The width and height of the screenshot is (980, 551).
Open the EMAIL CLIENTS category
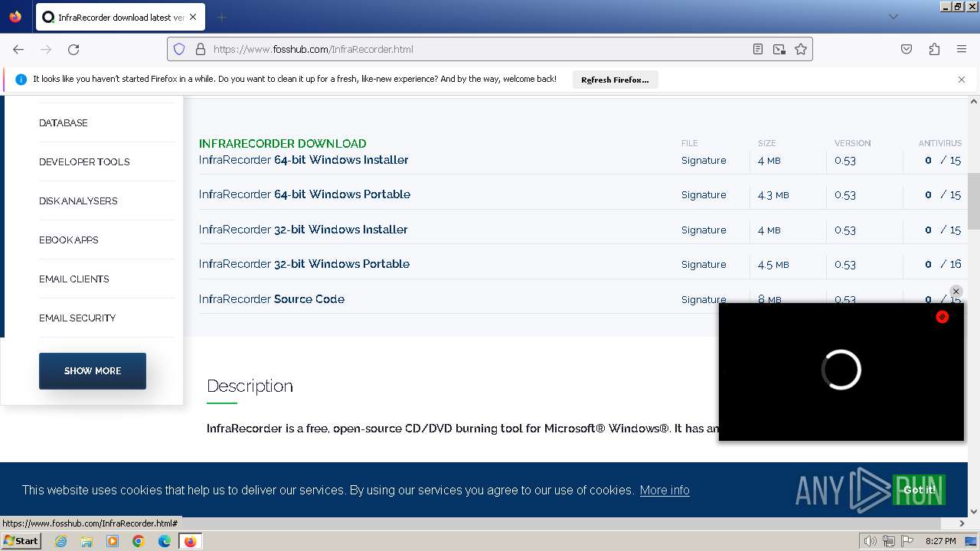click(x=74, y=279)
